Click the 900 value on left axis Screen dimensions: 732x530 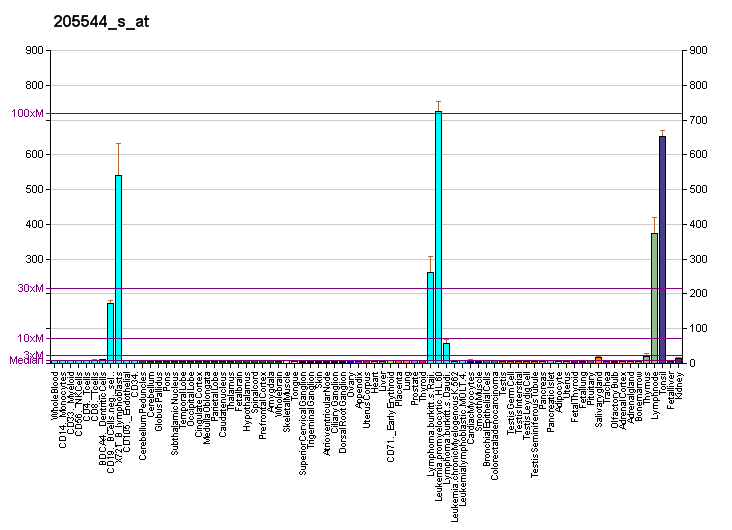coord(35,50)
